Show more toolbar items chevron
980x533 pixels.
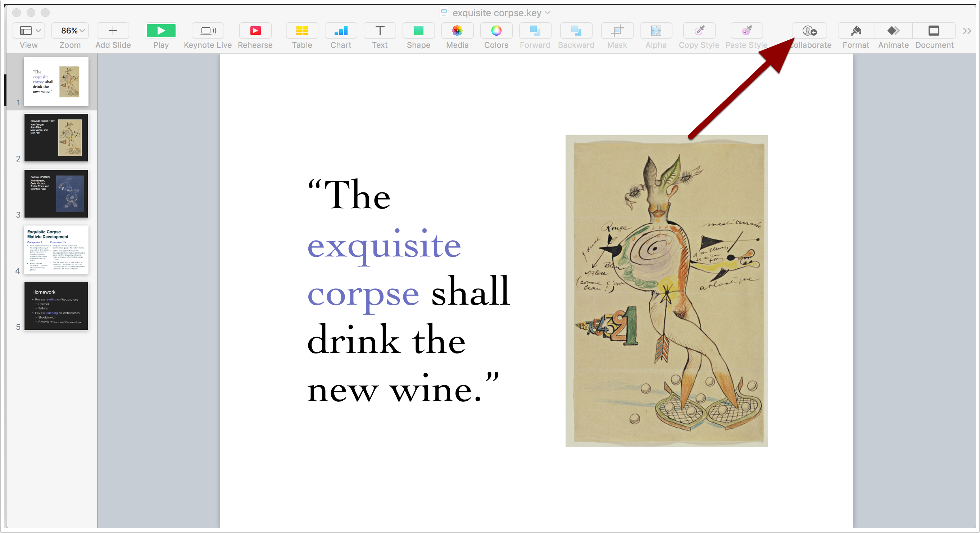point(967,31)
